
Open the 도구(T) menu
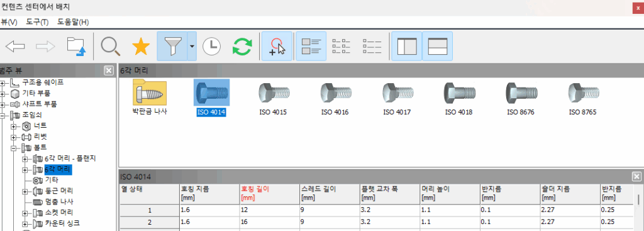(x=37, y=22)
